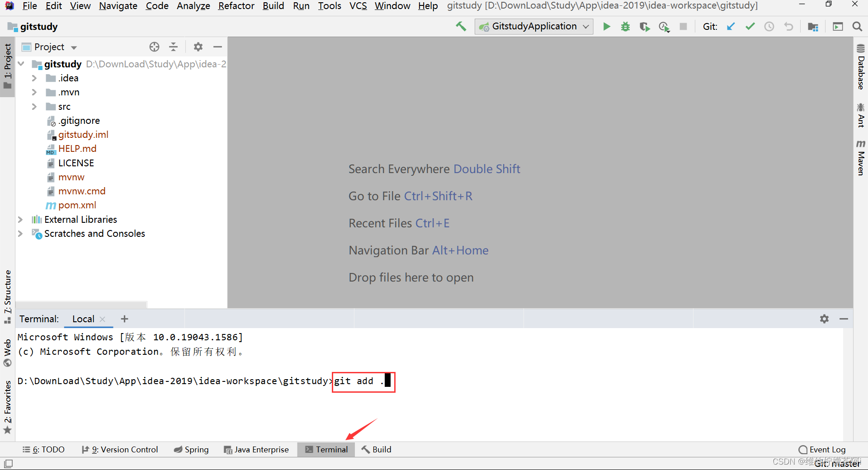
Task: Toggle the 6: TODO tool window
Action: point(43,449)
